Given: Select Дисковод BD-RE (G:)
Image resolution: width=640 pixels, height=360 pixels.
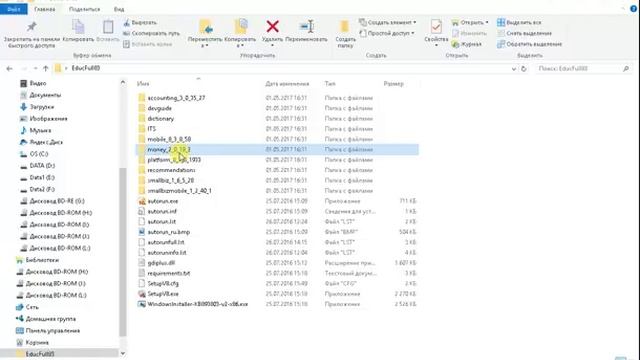Looking at the screenshot, I should 52,201.
